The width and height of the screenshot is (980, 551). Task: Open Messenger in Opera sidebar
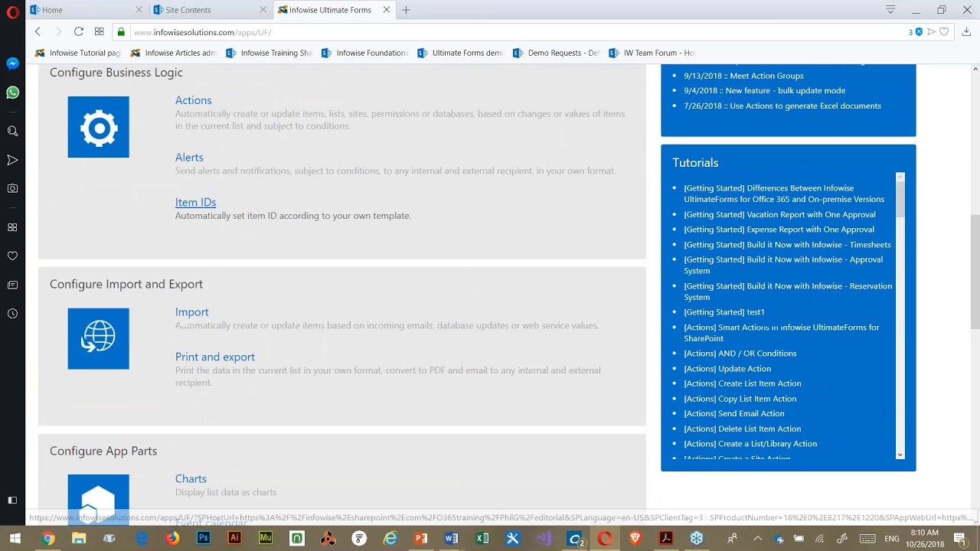click(x=12, y=64)
